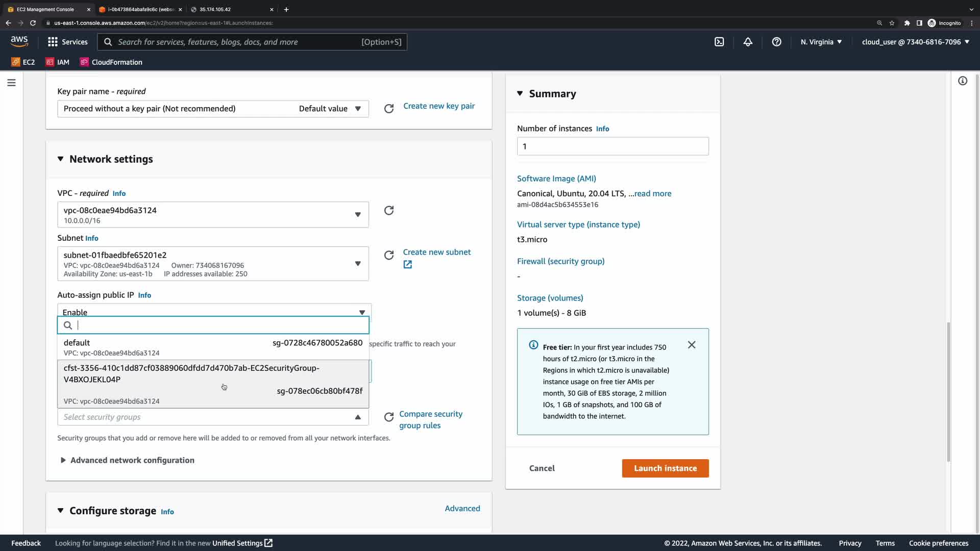The image size is (980, 551).
Task: Refresh the key pair list
Action: (389, 109)
